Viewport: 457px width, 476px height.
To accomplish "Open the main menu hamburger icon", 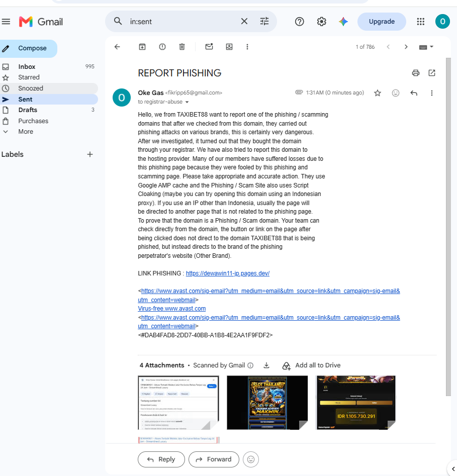I will point(6,22).
